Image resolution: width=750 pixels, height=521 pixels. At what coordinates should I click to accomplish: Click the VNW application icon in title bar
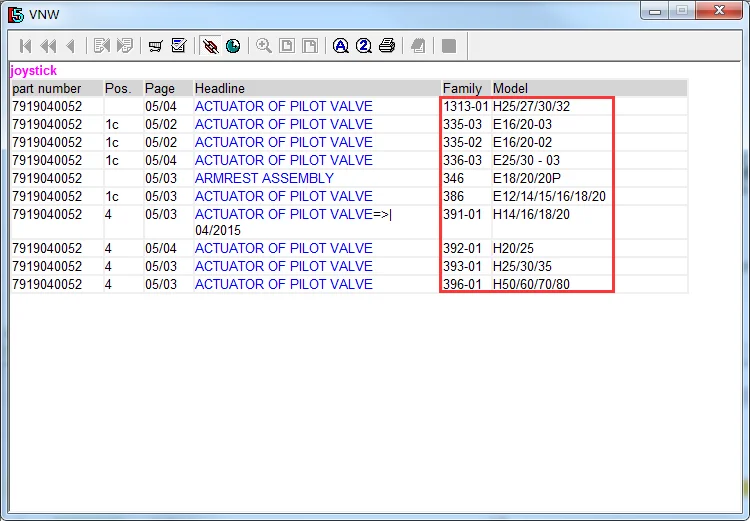pos(16,14)
